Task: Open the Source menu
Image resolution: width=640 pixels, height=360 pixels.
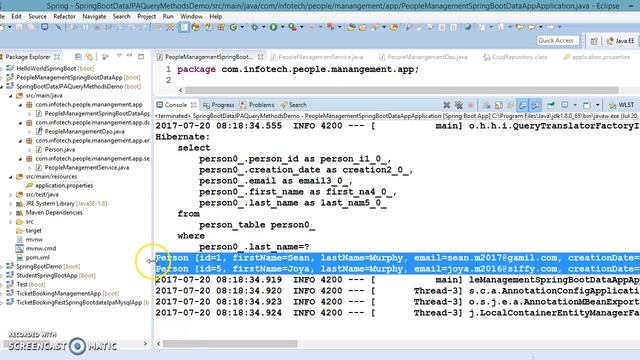Action: (x=37, y=16)
